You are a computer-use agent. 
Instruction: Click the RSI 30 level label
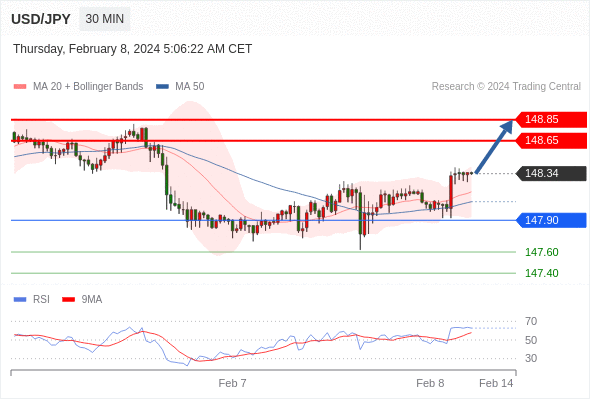click(x=531, y=358)
